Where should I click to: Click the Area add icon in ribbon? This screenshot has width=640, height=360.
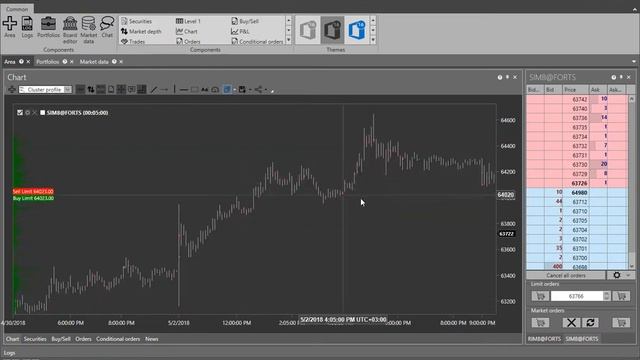pyautogui.click(x=10, y=27)
